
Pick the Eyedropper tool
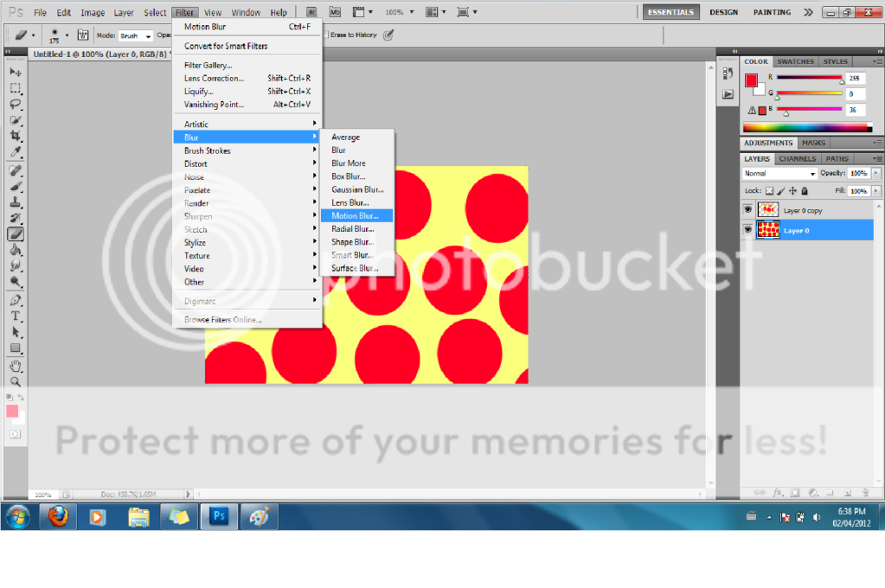(16, 152)
